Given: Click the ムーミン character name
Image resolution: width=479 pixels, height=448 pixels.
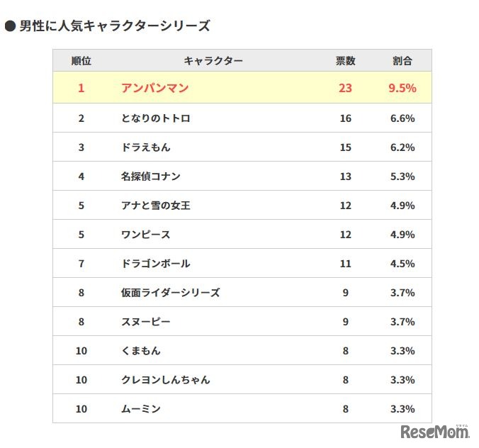Looking at the screenshot, I should click(x=140, y=409).
